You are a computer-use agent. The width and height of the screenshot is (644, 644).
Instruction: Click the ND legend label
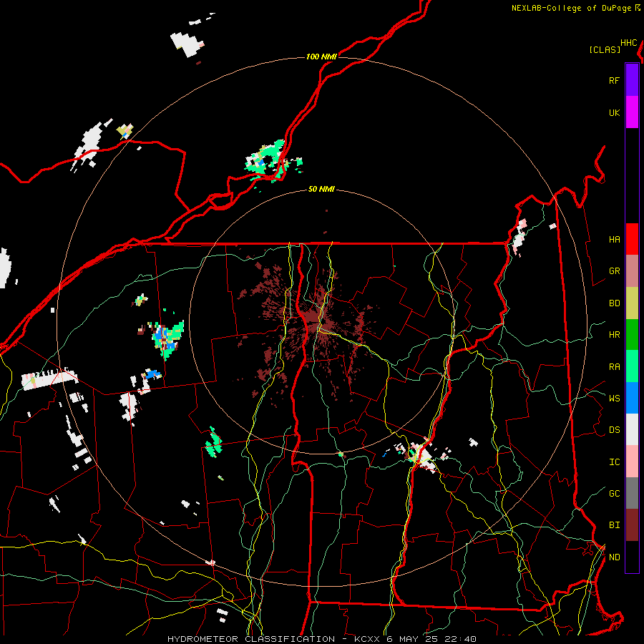coord(614,557)
